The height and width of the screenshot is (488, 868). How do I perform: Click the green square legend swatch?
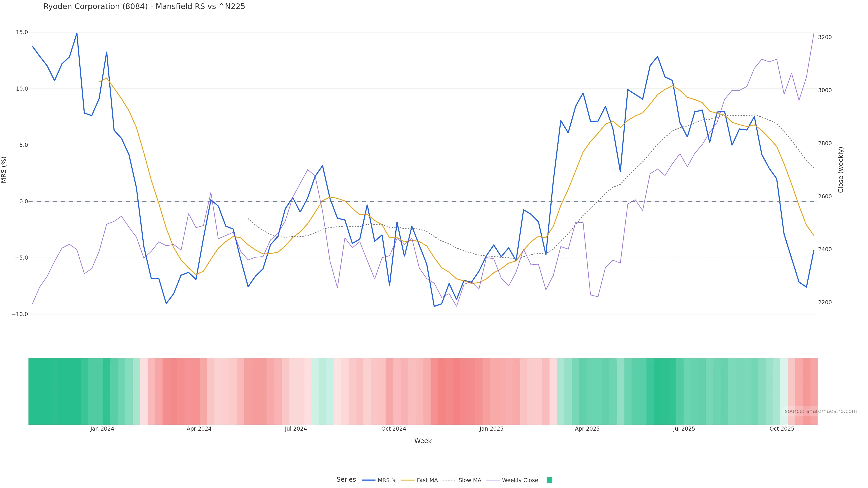pyautogui.click(x=549, y=480)
